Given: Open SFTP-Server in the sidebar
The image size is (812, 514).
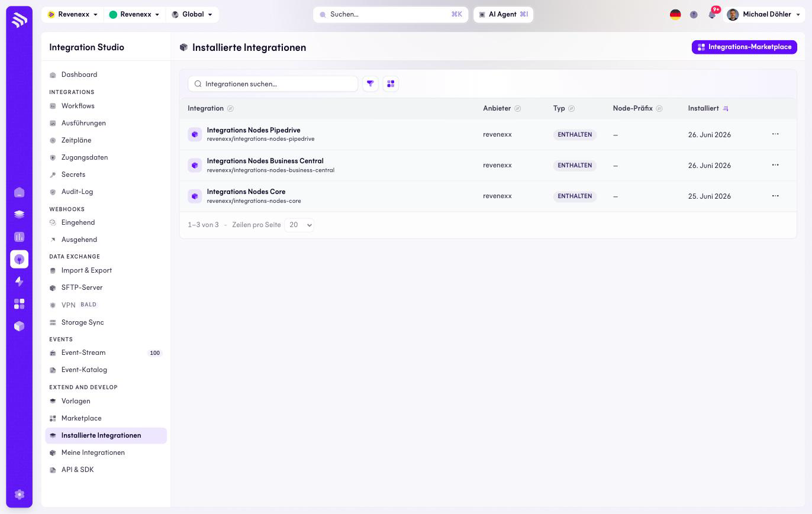Looking at the screenshot, I should [x=106, y=288].
